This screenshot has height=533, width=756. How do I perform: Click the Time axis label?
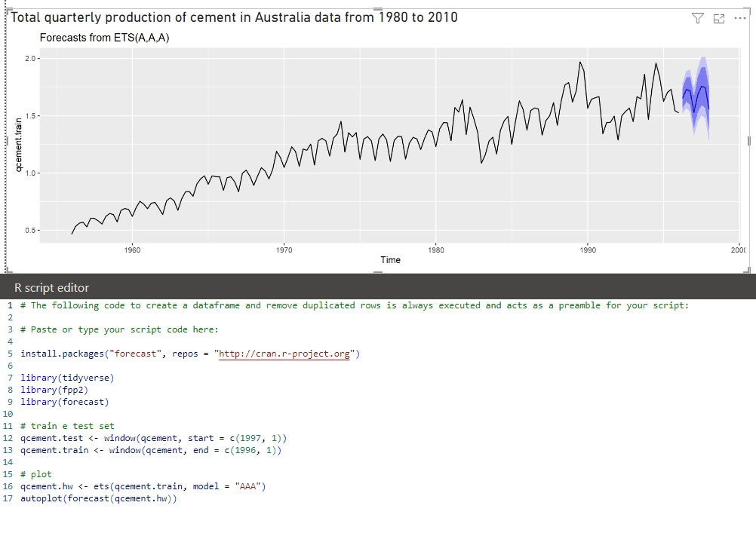pos(390,260)
